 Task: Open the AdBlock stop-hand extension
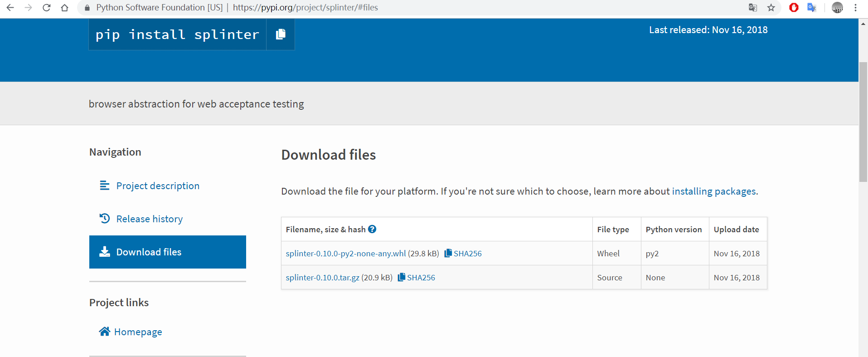click(794, 7)
